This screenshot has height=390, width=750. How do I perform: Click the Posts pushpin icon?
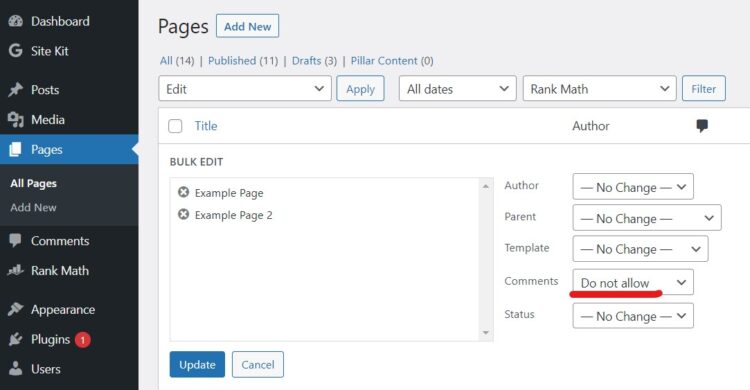click(x=15, y=89)
